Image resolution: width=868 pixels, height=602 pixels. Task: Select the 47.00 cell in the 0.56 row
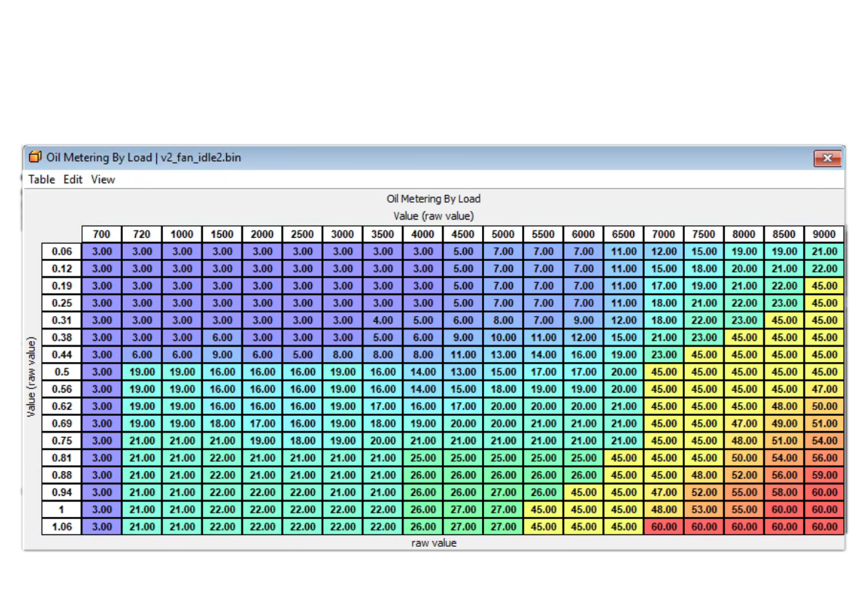click(824, 389)
